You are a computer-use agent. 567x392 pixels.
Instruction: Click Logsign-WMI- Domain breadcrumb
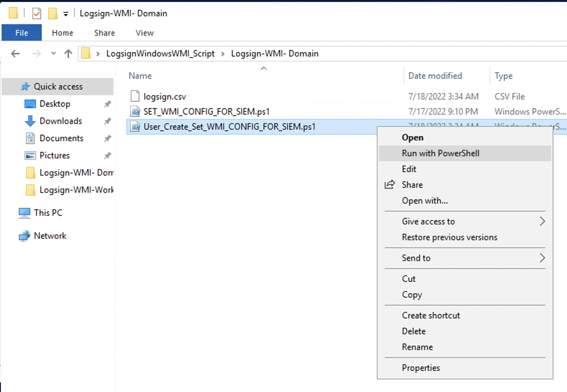click(x=275, y=53)
